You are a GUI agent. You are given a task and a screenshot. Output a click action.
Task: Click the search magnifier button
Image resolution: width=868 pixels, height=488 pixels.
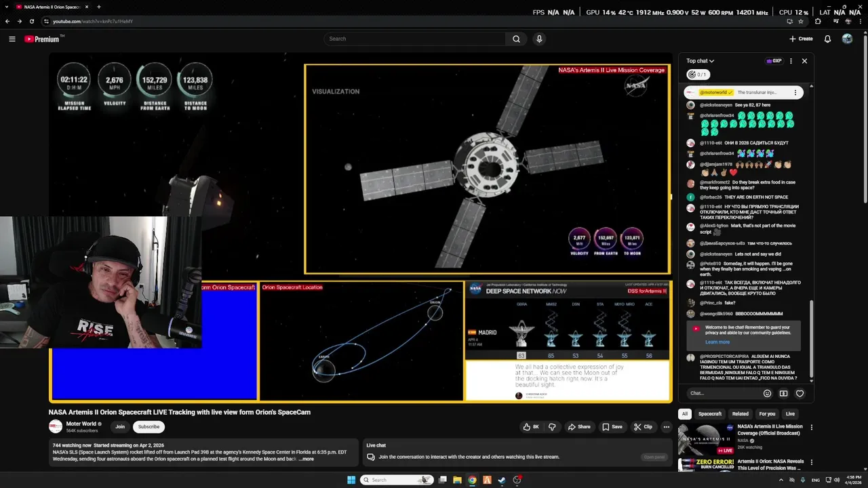pos(516,39)
